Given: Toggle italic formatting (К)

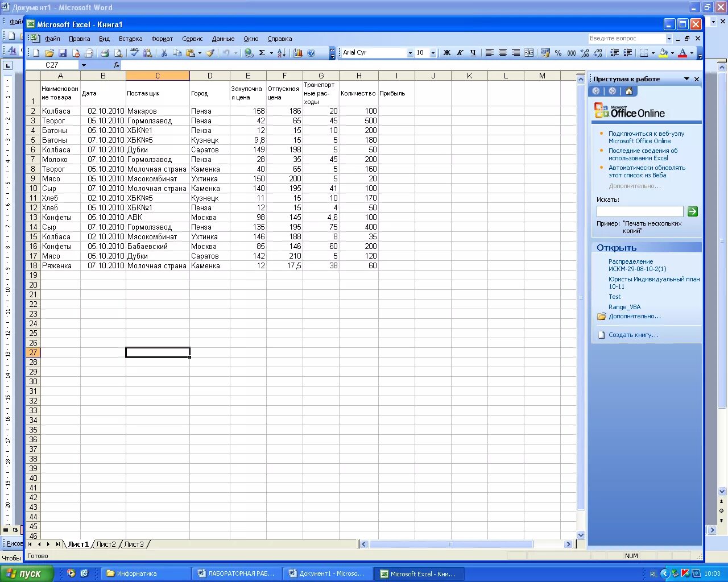Looking at the screenshot, I should point(460,53).
